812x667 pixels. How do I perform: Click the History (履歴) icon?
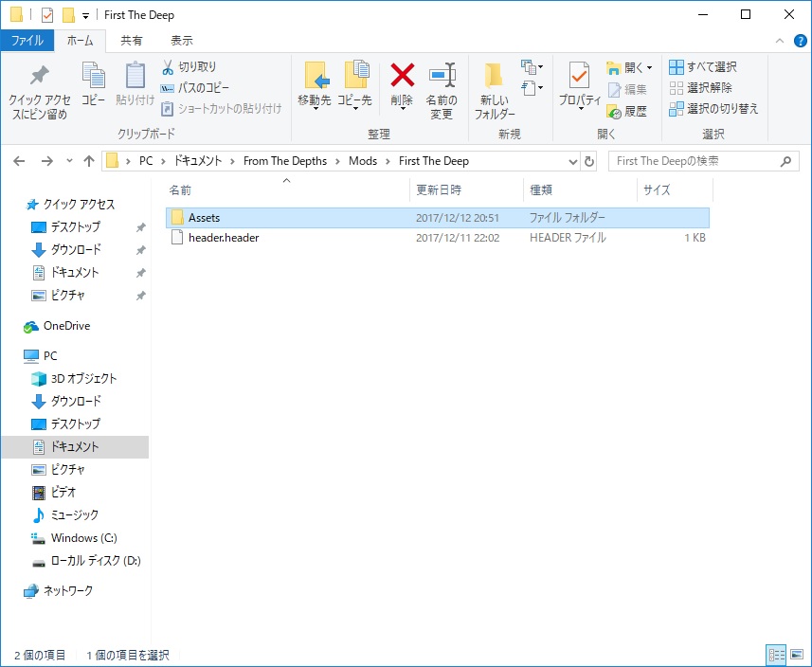coord(614,111)
